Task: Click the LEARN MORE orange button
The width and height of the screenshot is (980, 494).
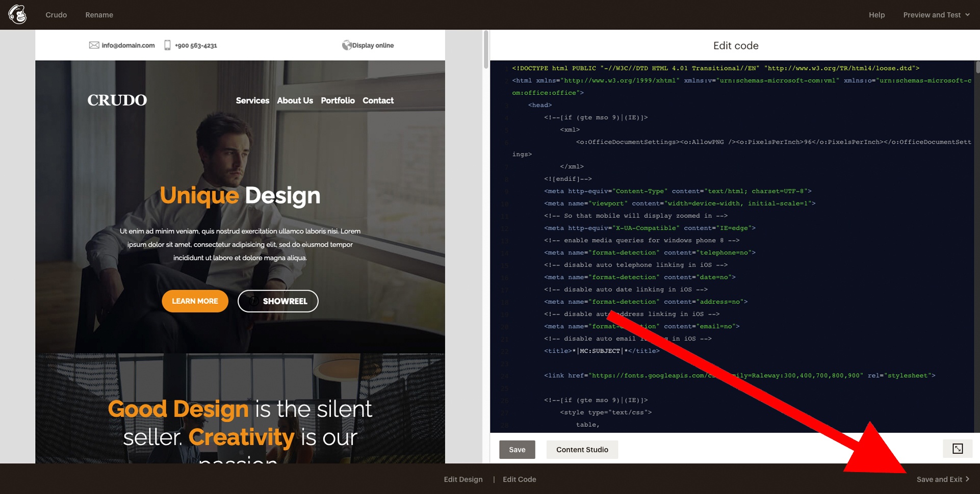Action: (x=195, y=301)
